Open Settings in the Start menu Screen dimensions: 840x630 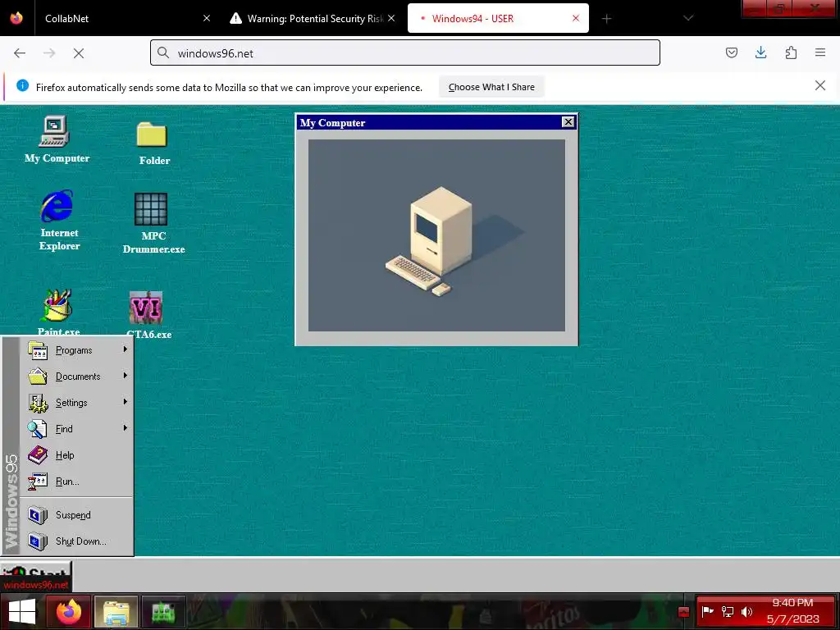tap(78, 403)
